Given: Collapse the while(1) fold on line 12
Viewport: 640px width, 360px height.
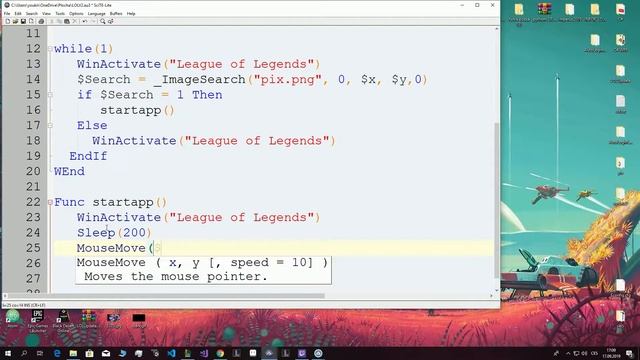Looking at the screenshot, I should point(50,49).
